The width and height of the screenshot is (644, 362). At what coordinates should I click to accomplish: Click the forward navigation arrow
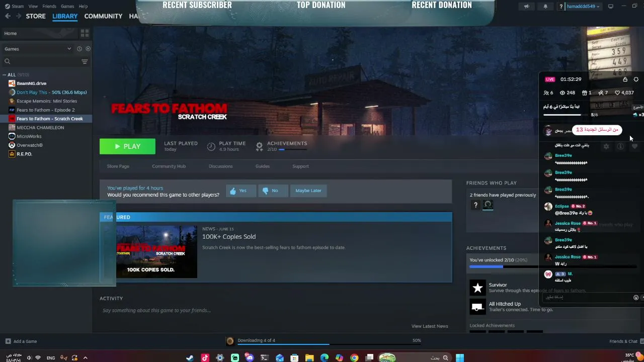[18, 16]
